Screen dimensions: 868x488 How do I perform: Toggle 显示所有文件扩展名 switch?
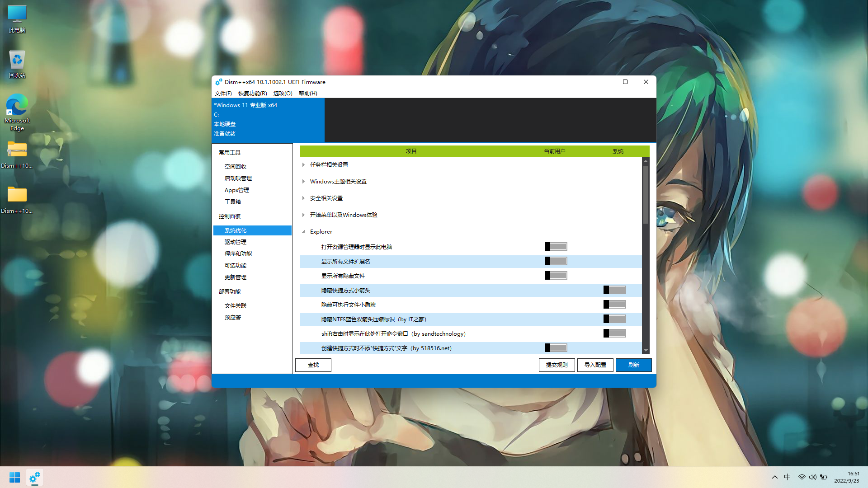coord(556,261)
